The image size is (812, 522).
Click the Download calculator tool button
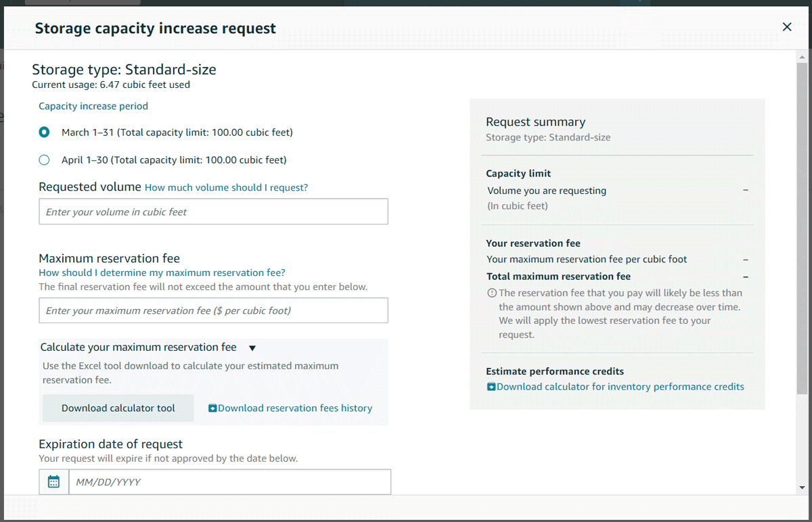click(117, 408)
